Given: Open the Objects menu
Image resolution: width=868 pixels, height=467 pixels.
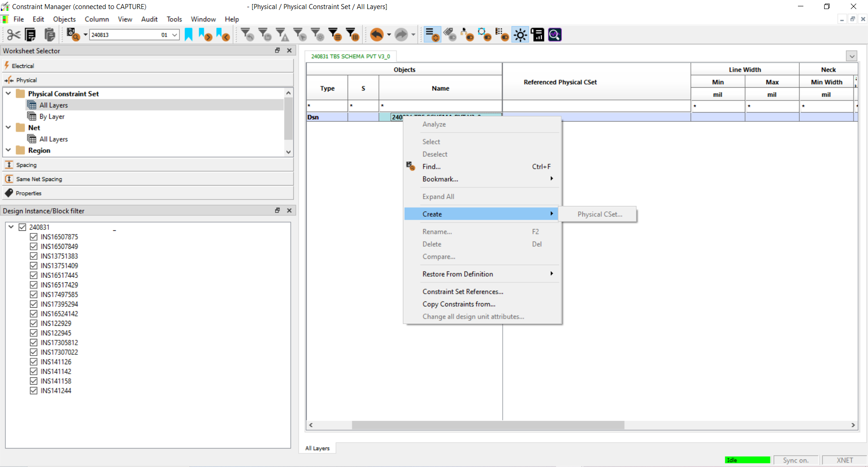Looking at the screenshot, I should (x=64, y=19).
